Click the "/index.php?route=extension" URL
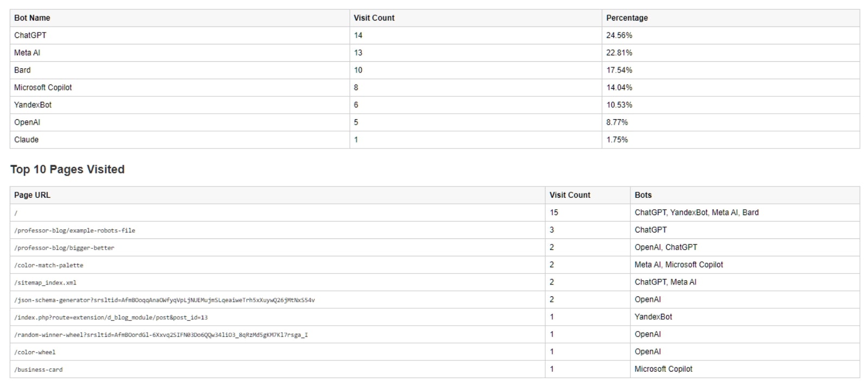 tap(111, 317)
